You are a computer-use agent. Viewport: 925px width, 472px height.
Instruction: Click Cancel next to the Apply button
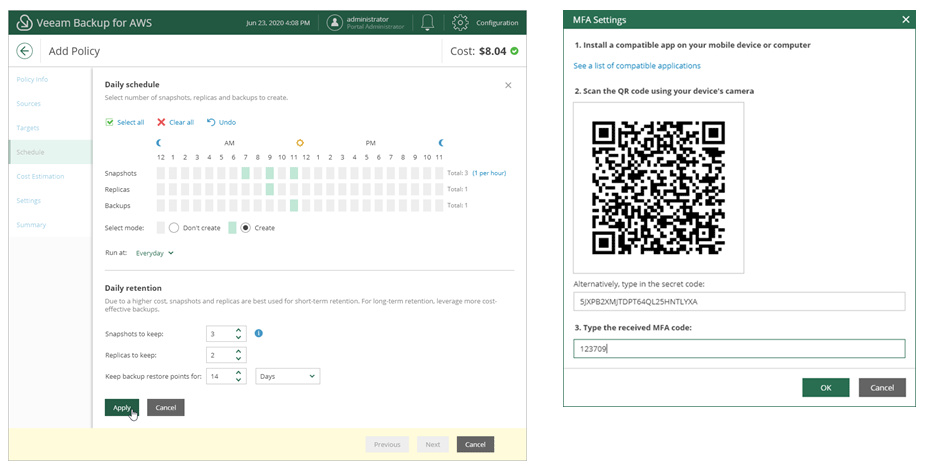[166, 408]
